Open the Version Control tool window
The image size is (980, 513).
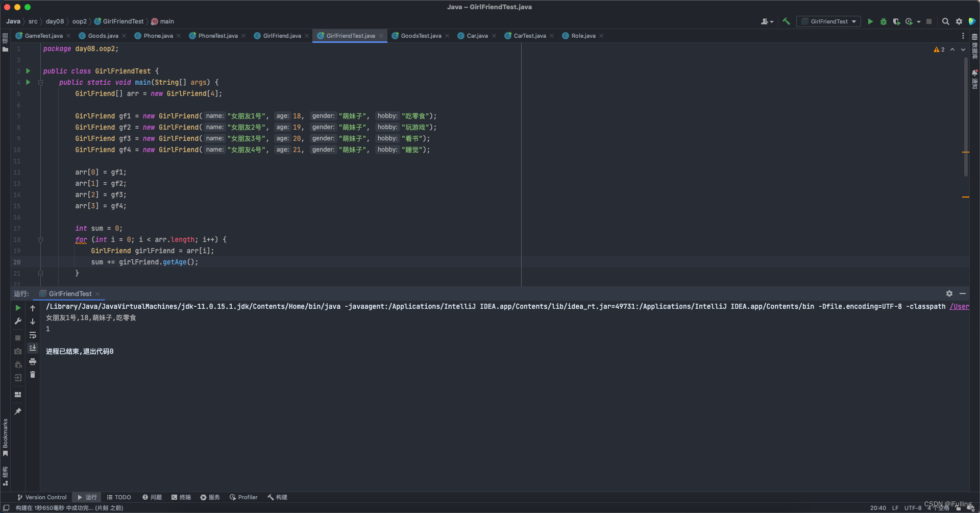[x=42, y=497]
